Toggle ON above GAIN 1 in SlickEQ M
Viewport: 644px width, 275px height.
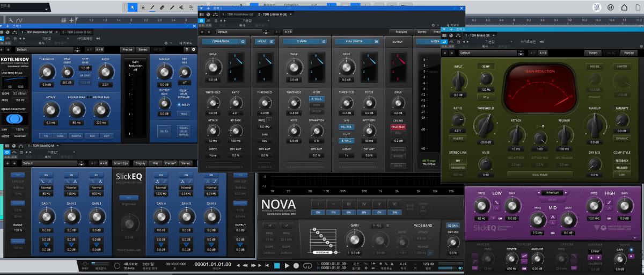(46, 175)
